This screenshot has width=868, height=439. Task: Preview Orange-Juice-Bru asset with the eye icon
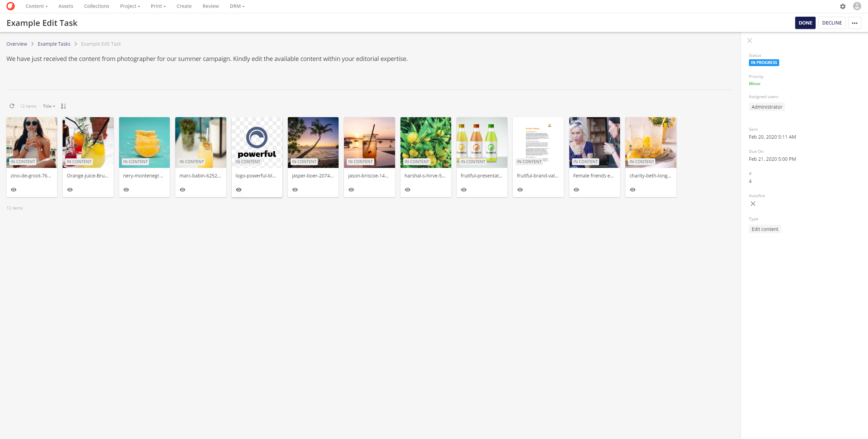(70, 190)
